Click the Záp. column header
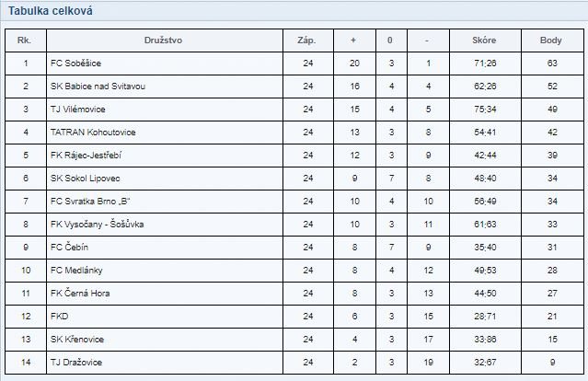This screenshot has height=381, width=588. click(306, 40)
